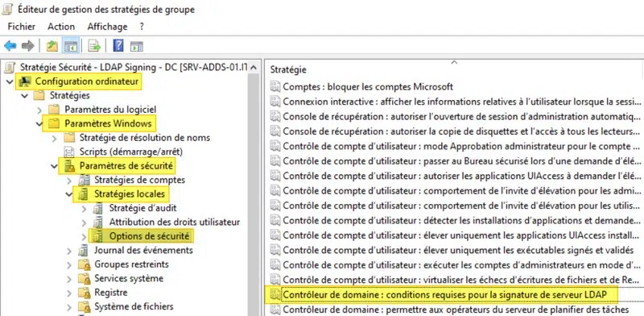Viewport: 644px width, 316px height.
Task: Click icon beside LDAP server signature policy
Action: (x=275, y=294)
